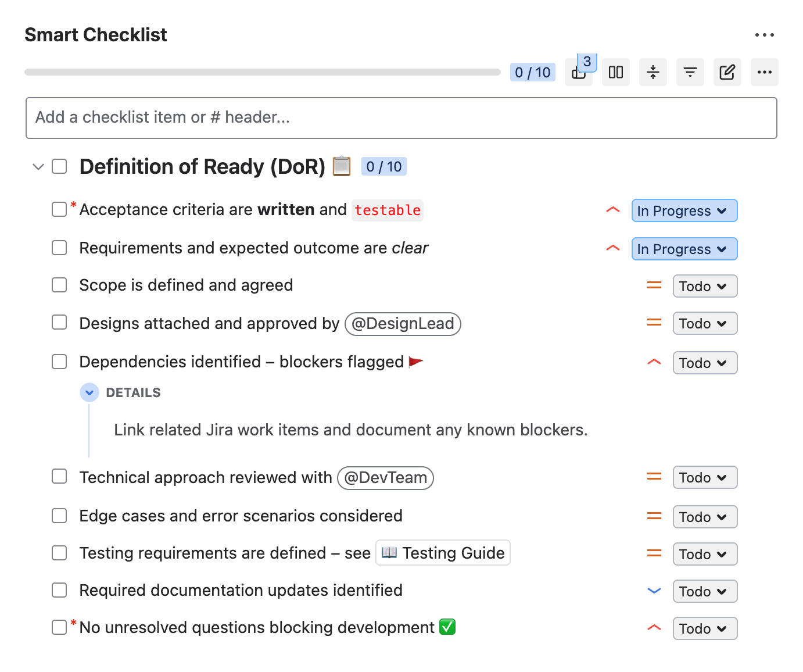
Task: Click the @DesignLead mention
Action: pos(403,324)
